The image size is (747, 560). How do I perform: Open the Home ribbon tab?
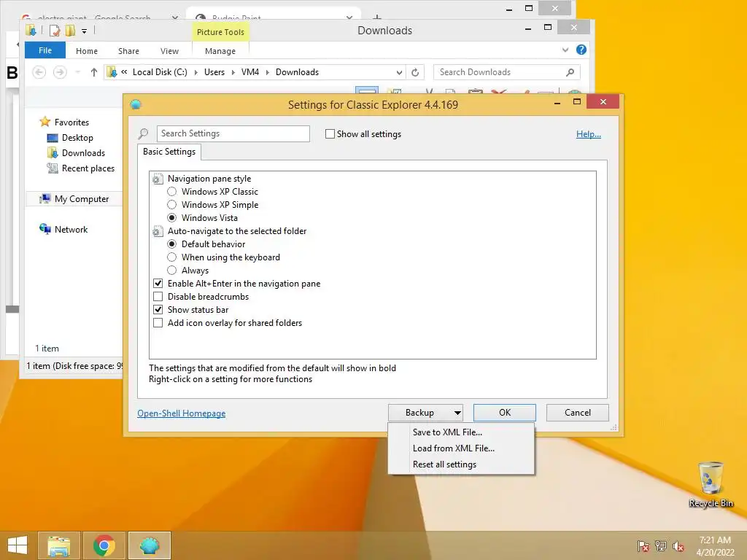pyautogui.click(x=87, y=51)
